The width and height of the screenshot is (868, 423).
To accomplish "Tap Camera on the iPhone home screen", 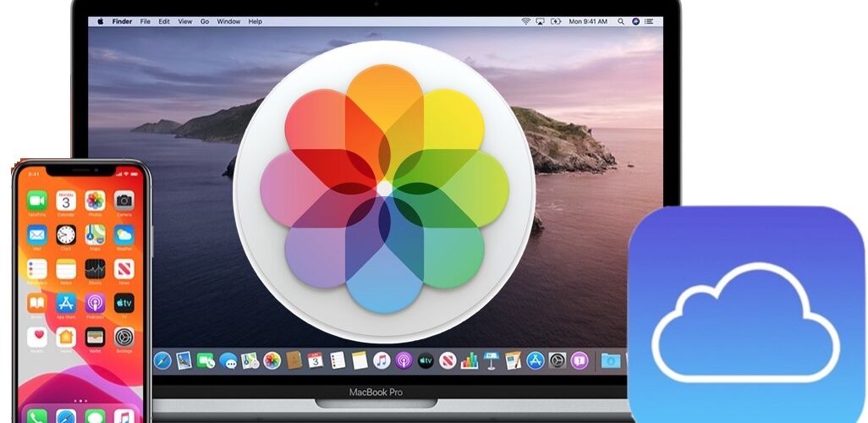I will pos(124,201).
